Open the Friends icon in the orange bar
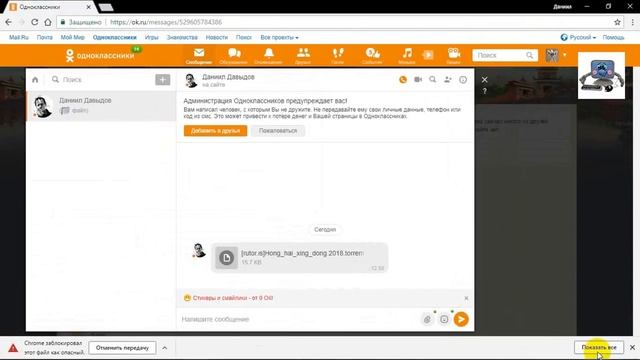Screen dimensions: 640x360 coord(303,56)
